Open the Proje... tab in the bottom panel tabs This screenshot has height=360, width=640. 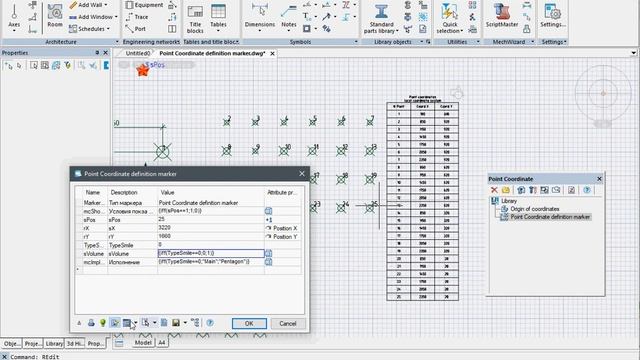pos(33,343)
